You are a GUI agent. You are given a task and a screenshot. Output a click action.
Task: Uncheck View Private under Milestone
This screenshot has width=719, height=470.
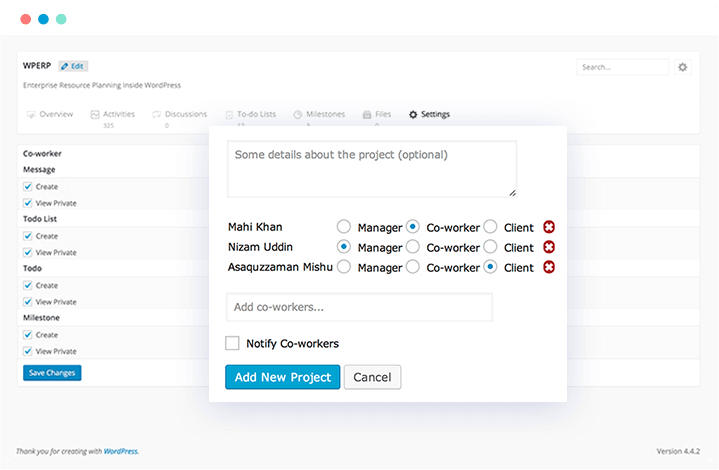tap(28, 351)
